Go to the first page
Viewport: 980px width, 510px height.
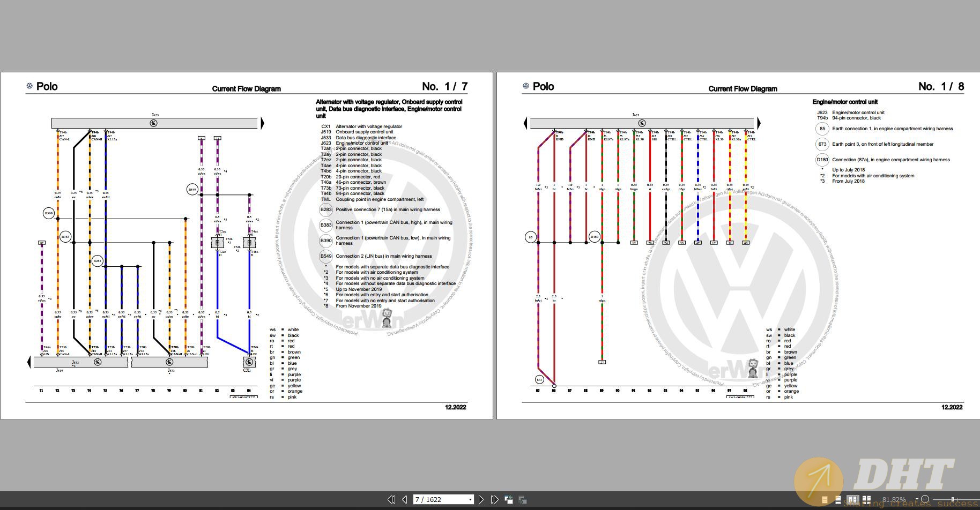[x=391, y=499]
